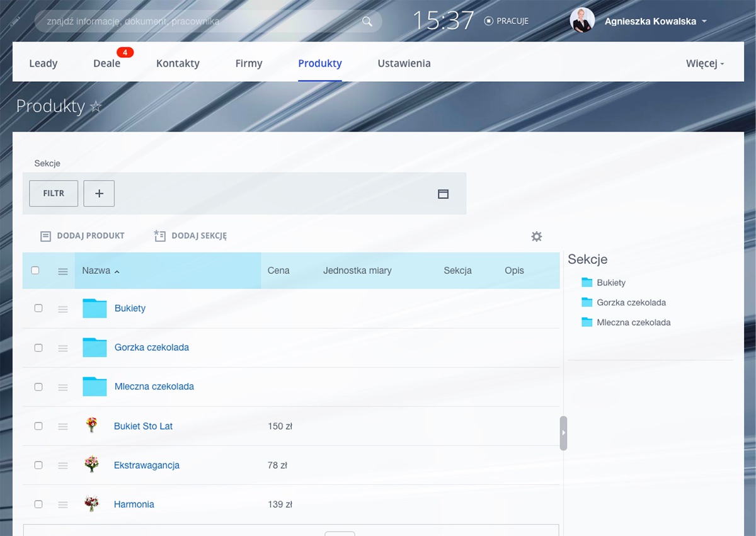The image size is (756, 536).
Task: Expand the Więcej dropdown menu
Action: point(705,64)
